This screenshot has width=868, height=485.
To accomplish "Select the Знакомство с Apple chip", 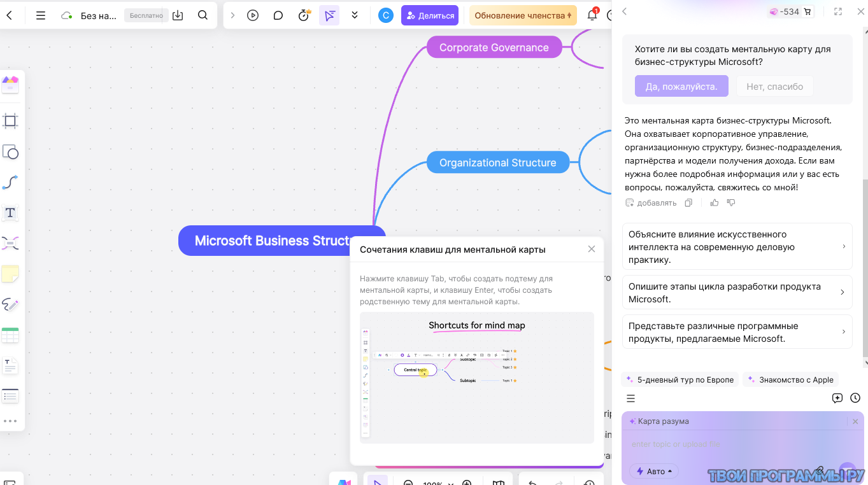I will (790, 379).
